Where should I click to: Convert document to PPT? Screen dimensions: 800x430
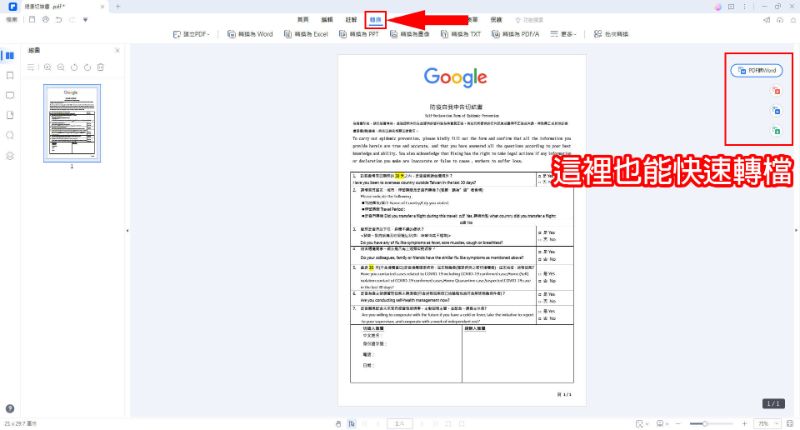coord(359,34)
